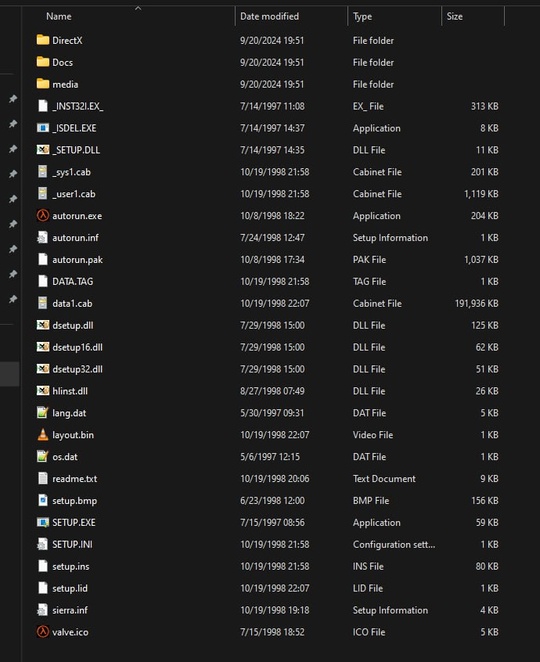
Task: Sort files by the Type column
Action: click(362, 16)
